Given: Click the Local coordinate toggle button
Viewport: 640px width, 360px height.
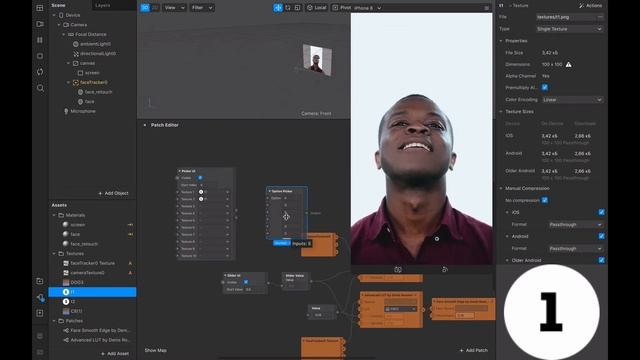Looking at the screenshot, I should point(316,8).
